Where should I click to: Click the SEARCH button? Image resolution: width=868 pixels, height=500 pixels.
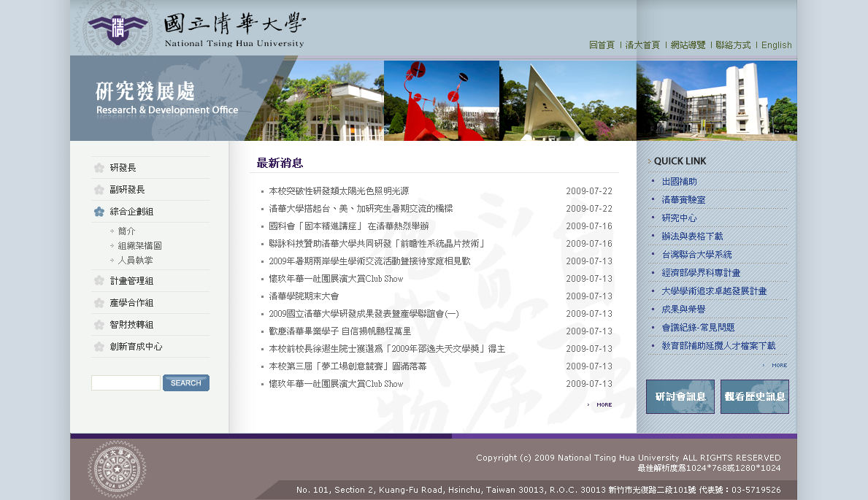186,382
